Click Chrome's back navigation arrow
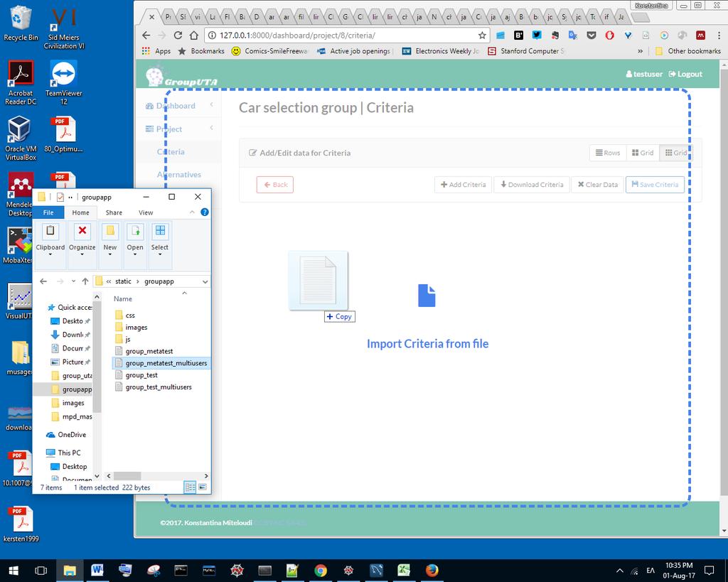Image resolution: width=728 pixels, height=582 pixels. [146, 36]
